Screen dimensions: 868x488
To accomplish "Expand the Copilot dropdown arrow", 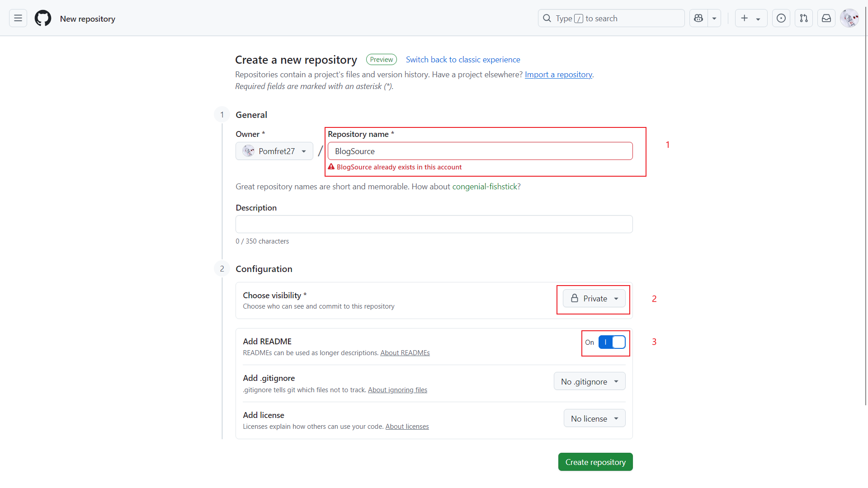I will [714, 18].
